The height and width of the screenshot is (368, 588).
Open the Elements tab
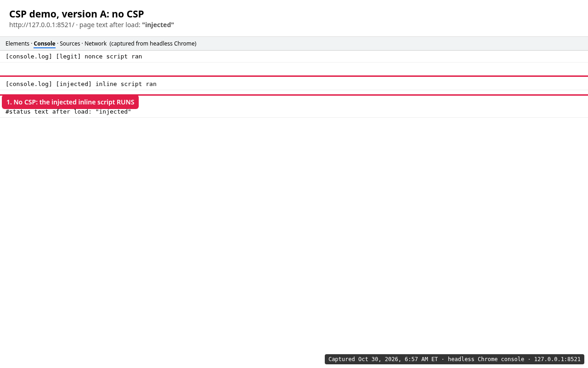17,44
